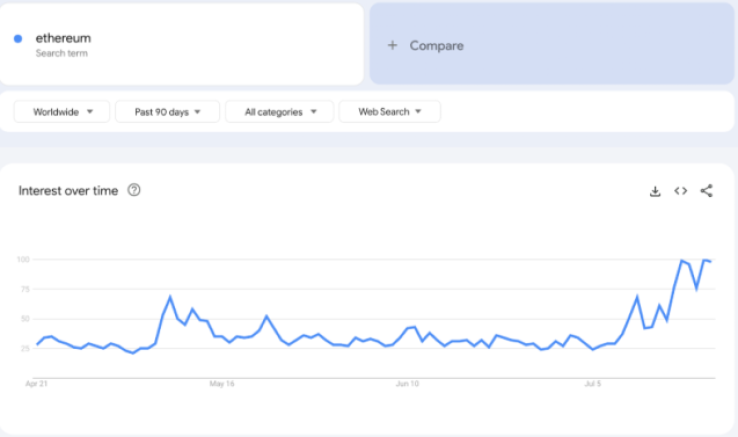Click the Jul 5 axis label
Viewport: 738px width, 437px height.
(593, 383)
